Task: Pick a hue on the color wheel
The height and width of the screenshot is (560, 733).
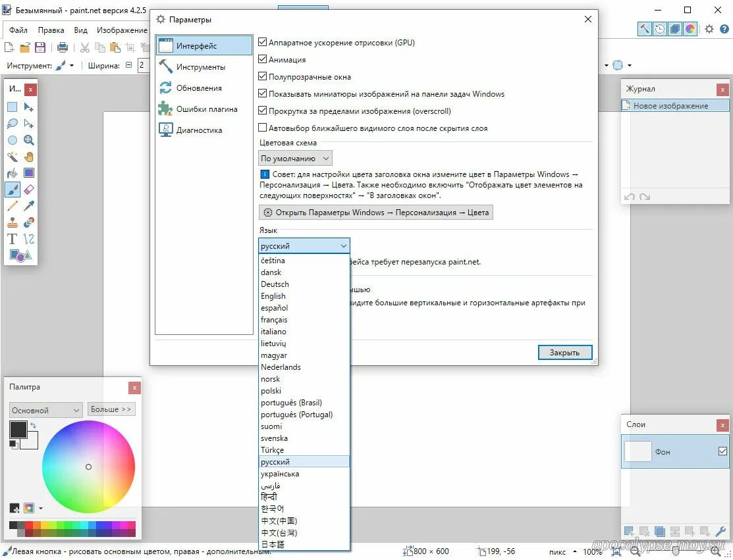Action: click(88, 467)
